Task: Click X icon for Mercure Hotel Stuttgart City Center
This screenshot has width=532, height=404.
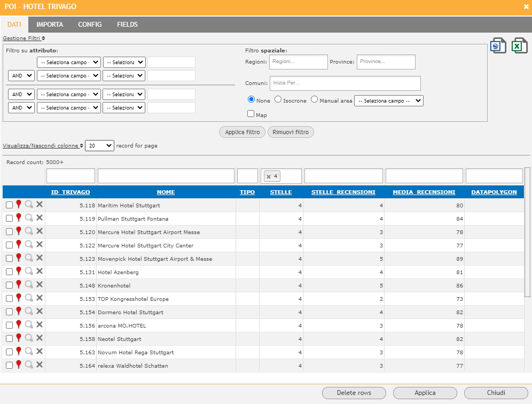Action: point(40,244)
